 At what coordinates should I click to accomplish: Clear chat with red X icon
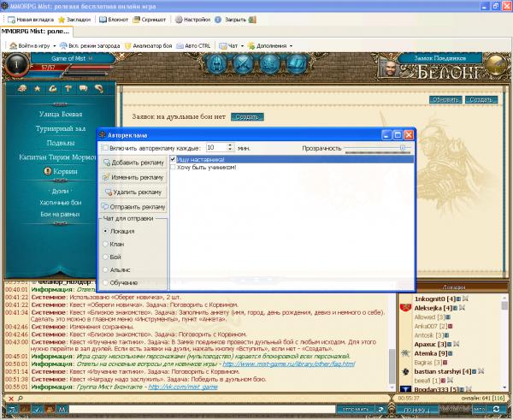pyautogui.click(x=11, y=399)
